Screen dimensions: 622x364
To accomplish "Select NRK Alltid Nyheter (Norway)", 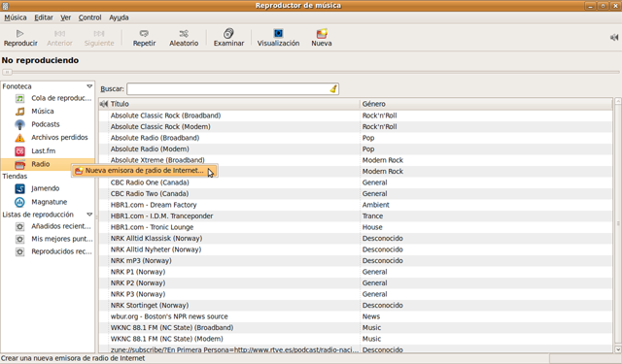I will click(356, 249).
